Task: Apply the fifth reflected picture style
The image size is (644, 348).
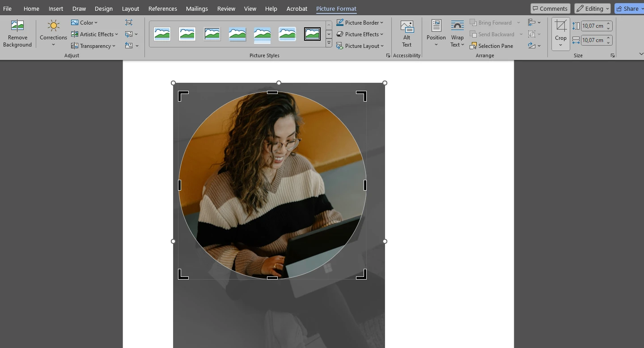Action: pyautogui.click(x=262, y=34)
